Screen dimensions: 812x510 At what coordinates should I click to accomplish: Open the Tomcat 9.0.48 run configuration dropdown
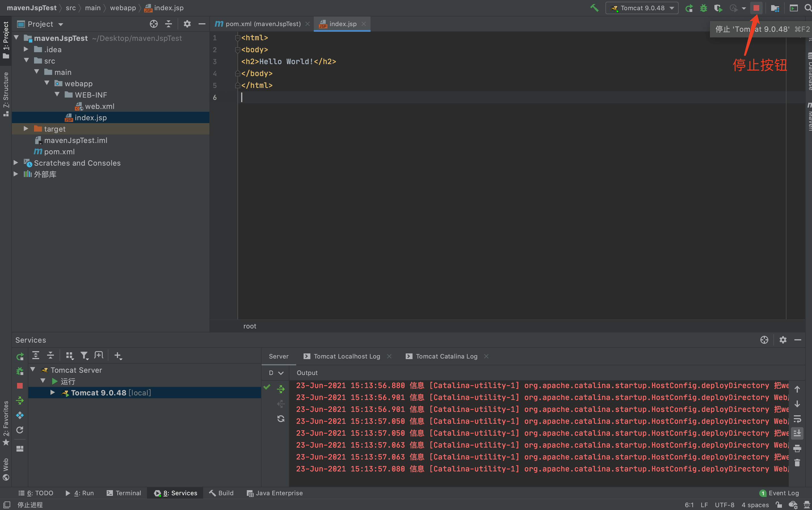click(642, 8)
